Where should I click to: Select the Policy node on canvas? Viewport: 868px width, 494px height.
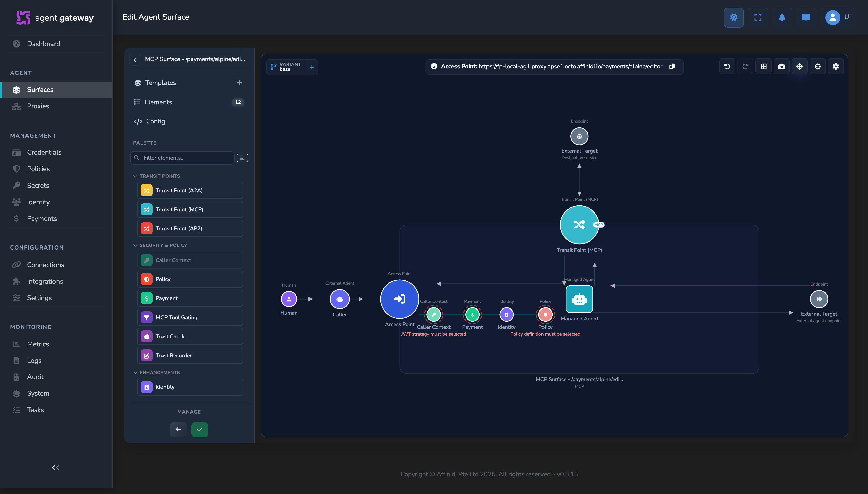[545, 315]
